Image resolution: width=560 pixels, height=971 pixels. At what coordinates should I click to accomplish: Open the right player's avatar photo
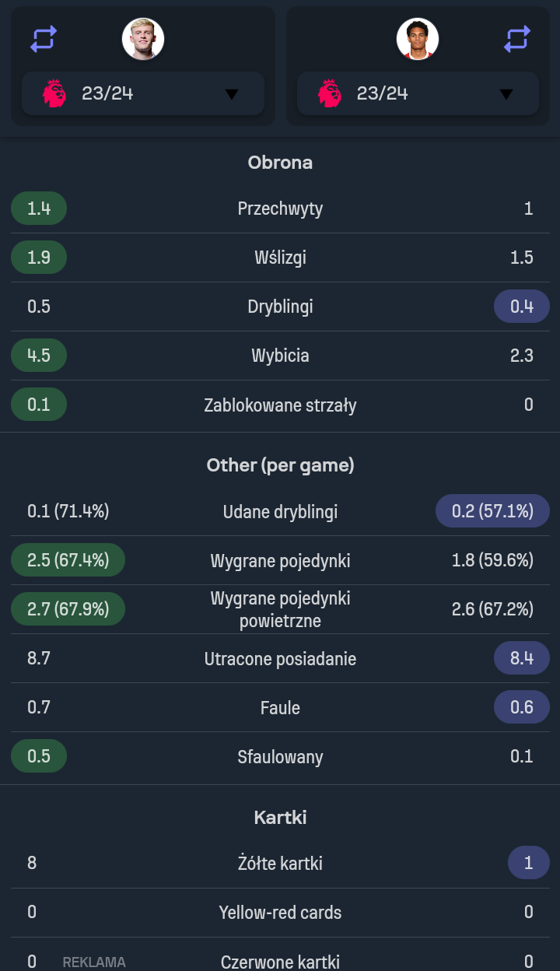[x=418, y=38]
